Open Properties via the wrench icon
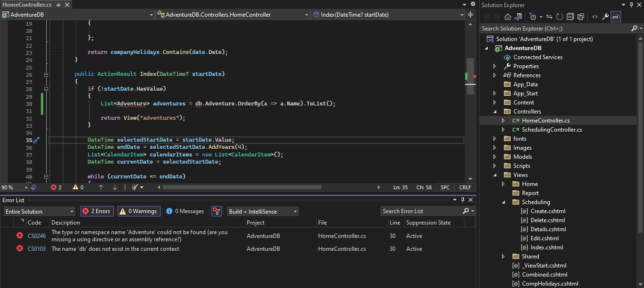The width and height of the screenshot is (644, 288). click(605, 17)
